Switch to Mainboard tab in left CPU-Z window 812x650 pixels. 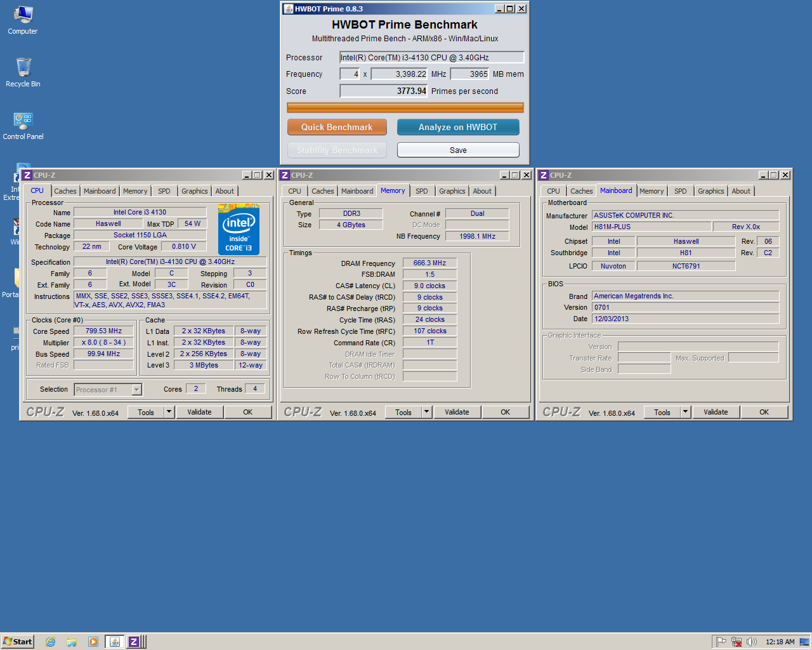click(x=100, y=191)
